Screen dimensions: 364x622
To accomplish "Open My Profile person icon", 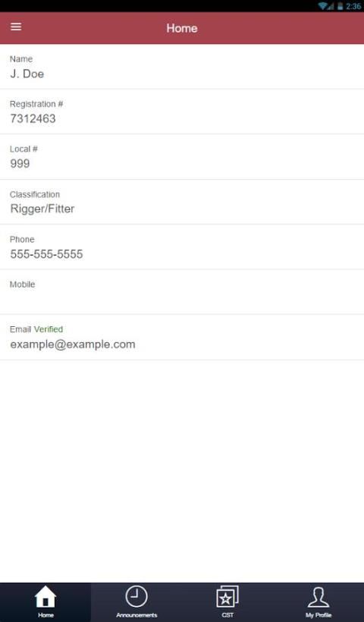I will pyautogui.click(x=318, y=597).
